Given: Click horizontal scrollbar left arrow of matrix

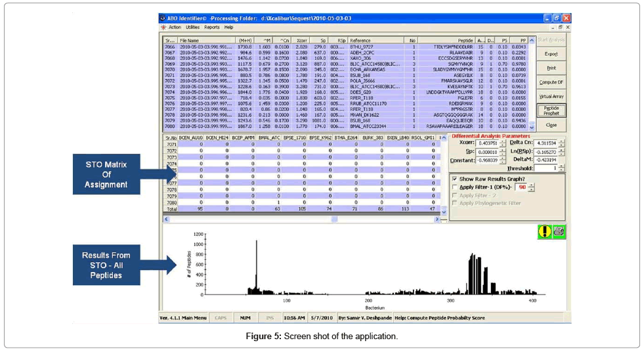Looking at the screenshot, I should pyautogui.click(x=166, y=220).
